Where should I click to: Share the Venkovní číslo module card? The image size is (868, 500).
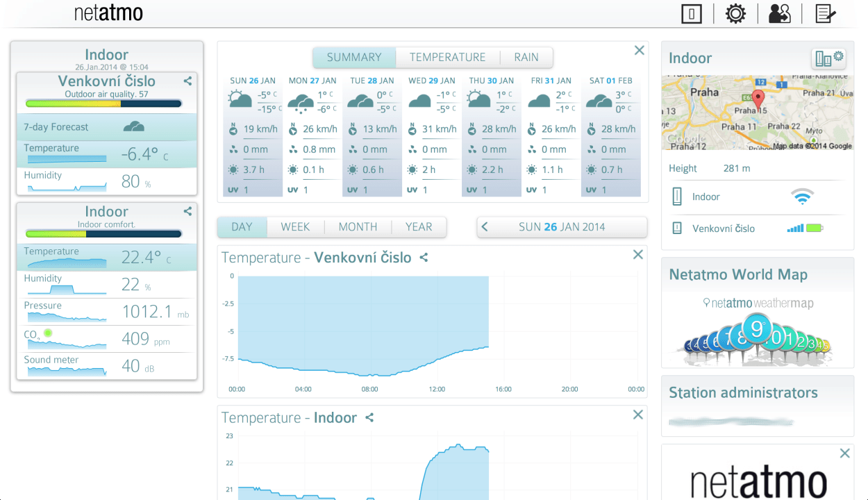187,81
